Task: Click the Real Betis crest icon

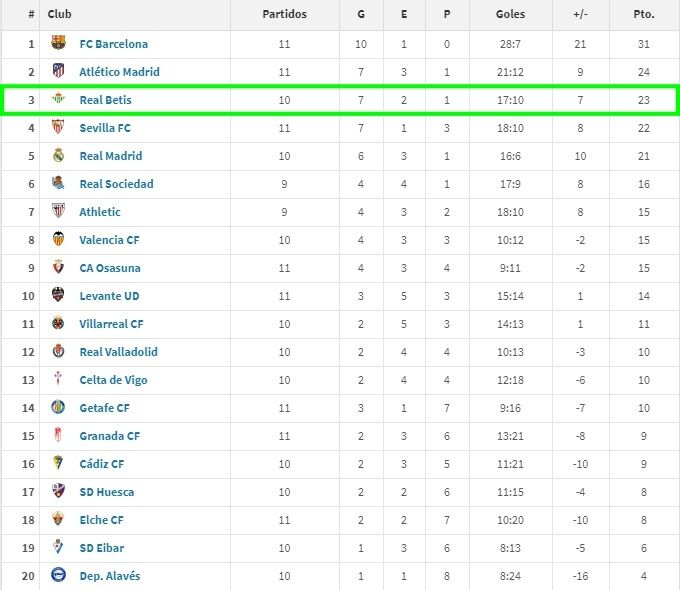Action: 58,100
